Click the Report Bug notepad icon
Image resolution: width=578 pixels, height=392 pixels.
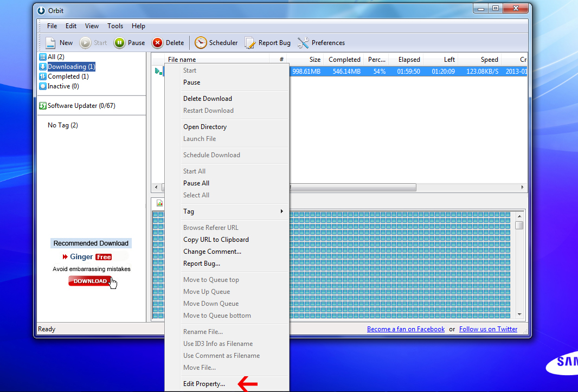pyautogui.click(x=250, y=43)
